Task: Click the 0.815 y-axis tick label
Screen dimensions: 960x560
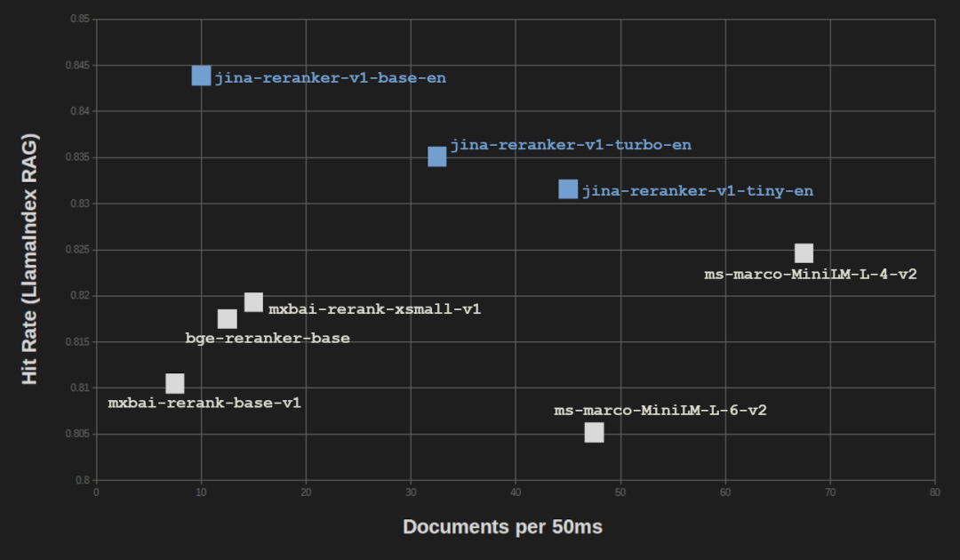Action: pos(77,341)
